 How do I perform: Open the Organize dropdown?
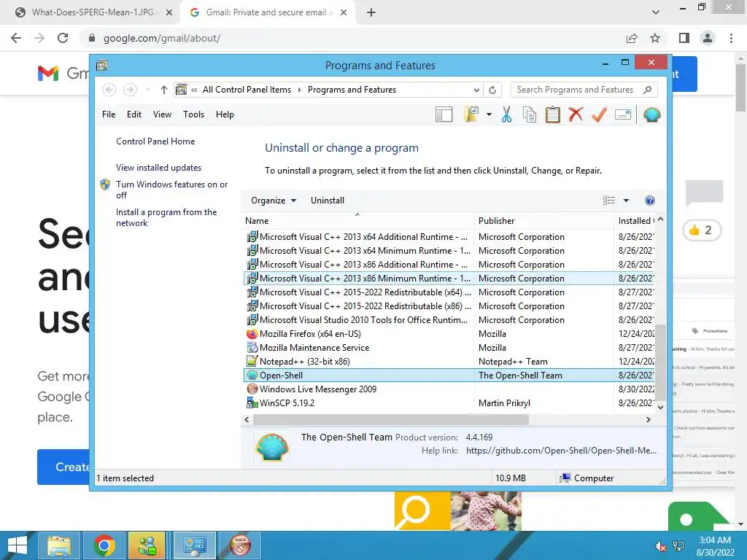coord(274,201)
